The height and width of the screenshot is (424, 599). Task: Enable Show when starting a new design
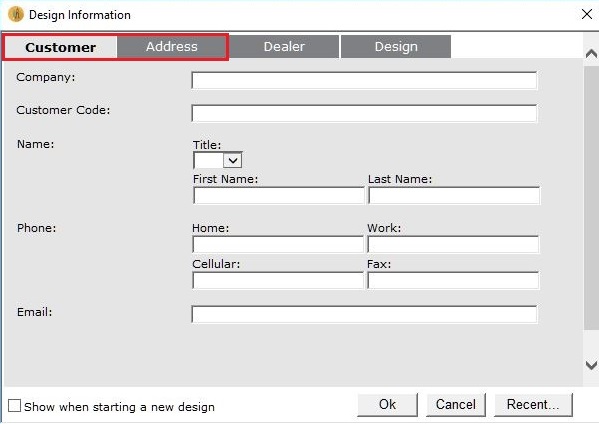pyautogui.click(x=15, y=406)
